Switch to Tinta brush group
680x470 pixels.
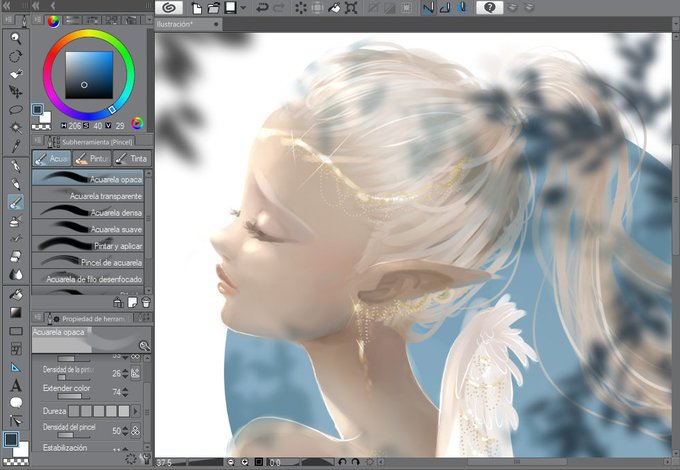tap(132, 159)
